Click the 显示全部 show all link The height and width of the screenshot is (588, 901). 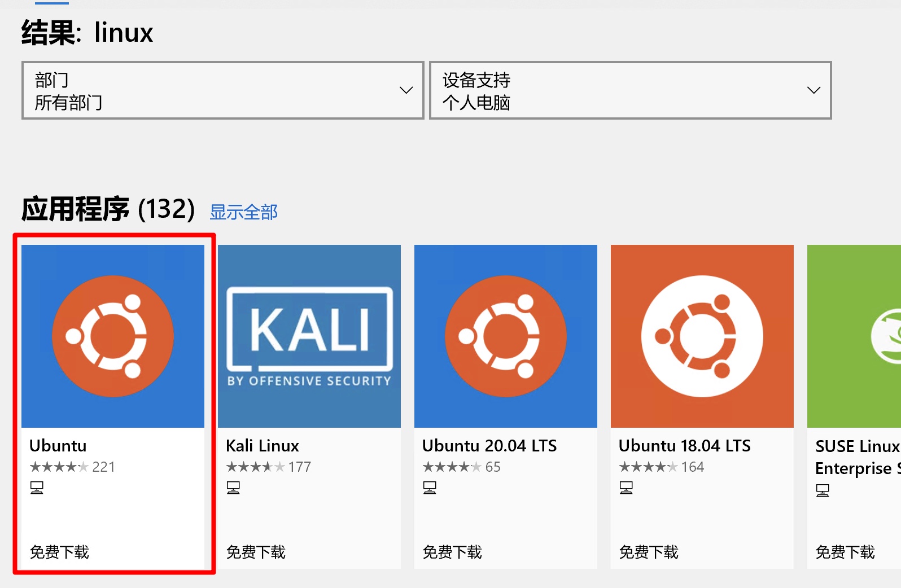tap(243, 212)
